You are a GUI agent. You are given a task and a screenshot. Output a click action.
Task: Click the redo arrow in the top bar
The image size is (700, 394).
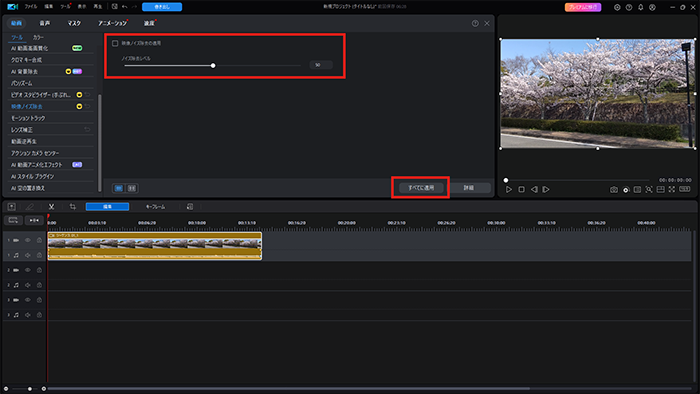click(134, 7)
